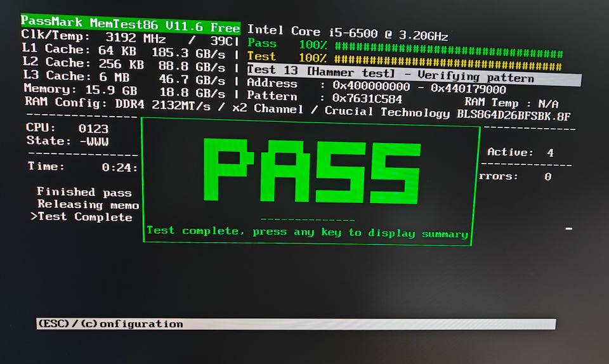Screen dimensions: 609x364
Task: Click the PassMark MemTest86 V11.6 Free title
Action: coord(131,23)
